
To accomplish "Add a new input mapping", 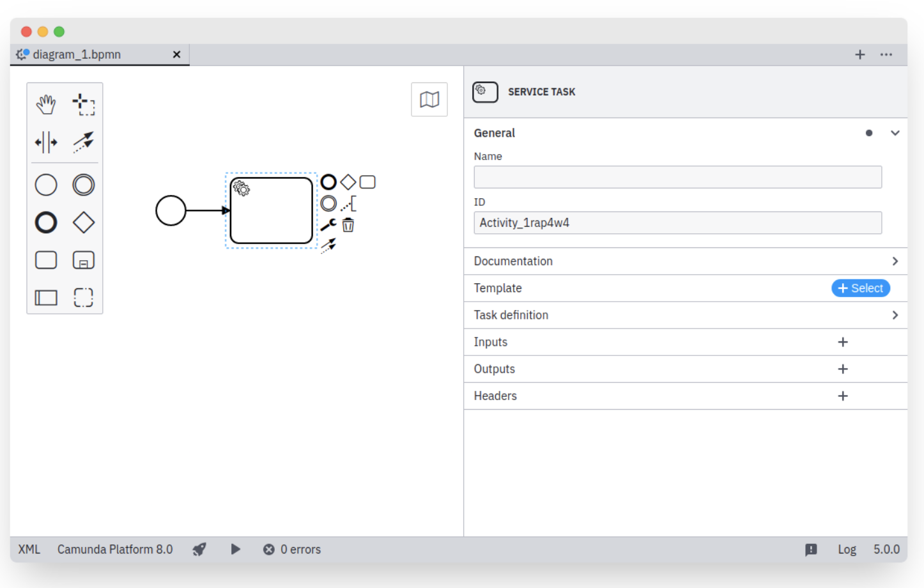I will [x=843, y=342].
